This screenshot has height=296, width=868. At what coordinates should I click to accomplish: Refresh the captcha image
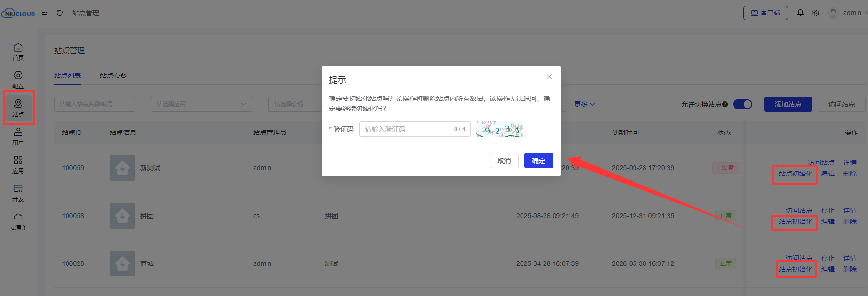click(499, 129)
